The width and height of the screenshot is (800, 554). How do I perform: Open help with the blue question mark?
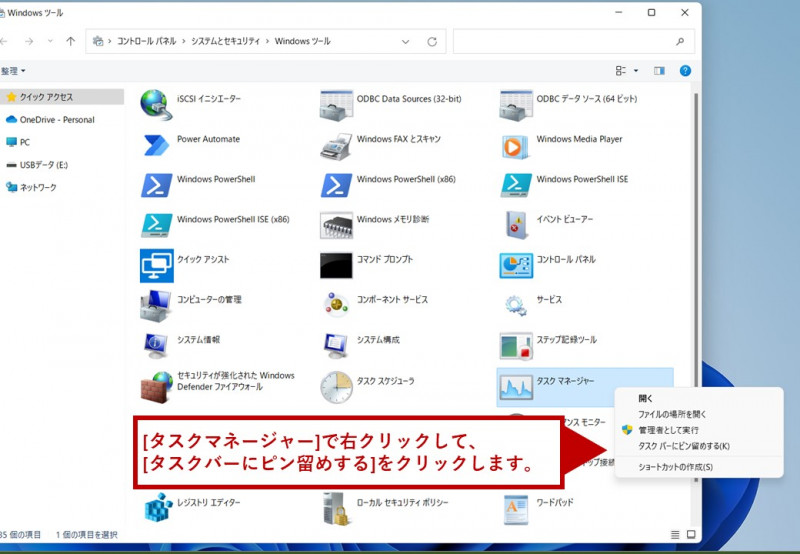(685, 71)
